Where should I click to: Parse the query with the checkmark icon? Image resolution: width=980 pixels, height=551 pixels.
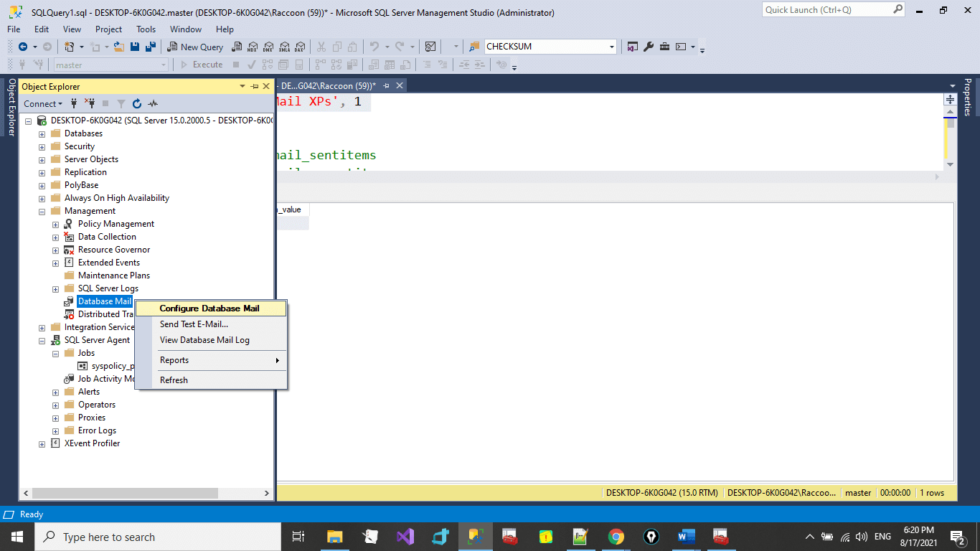coord(251,65)
